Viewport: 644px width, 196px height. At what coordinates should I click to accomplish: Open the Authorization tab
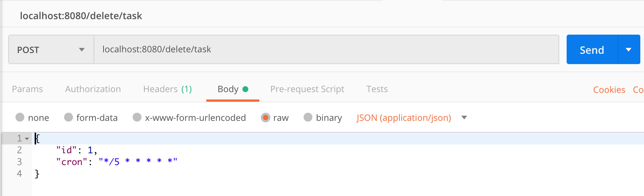pos(93,89)
